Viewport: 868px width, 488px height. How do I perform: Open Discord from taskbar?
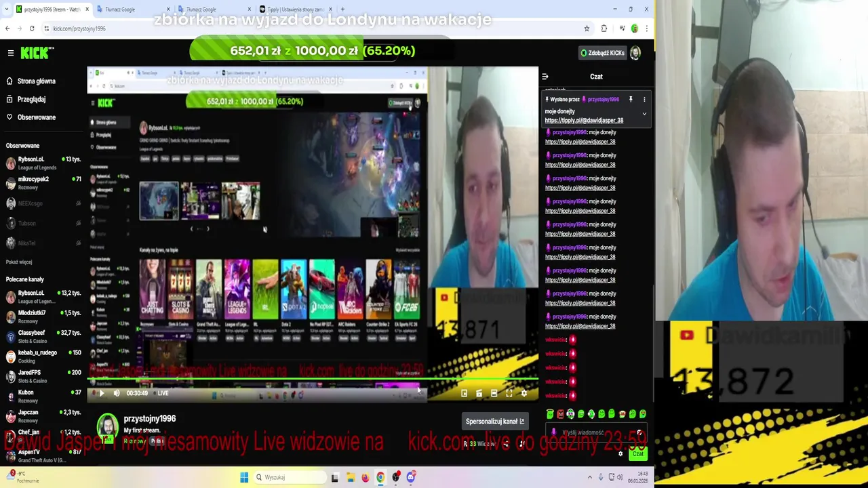coord(411,477)
